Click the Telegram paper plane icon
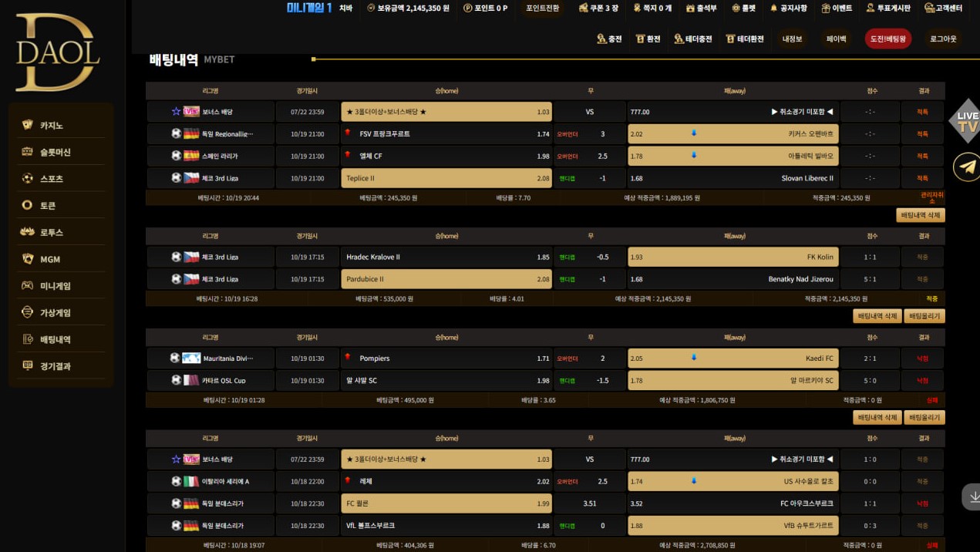Viewport: 980px width, 552px height. click(967, 167)
